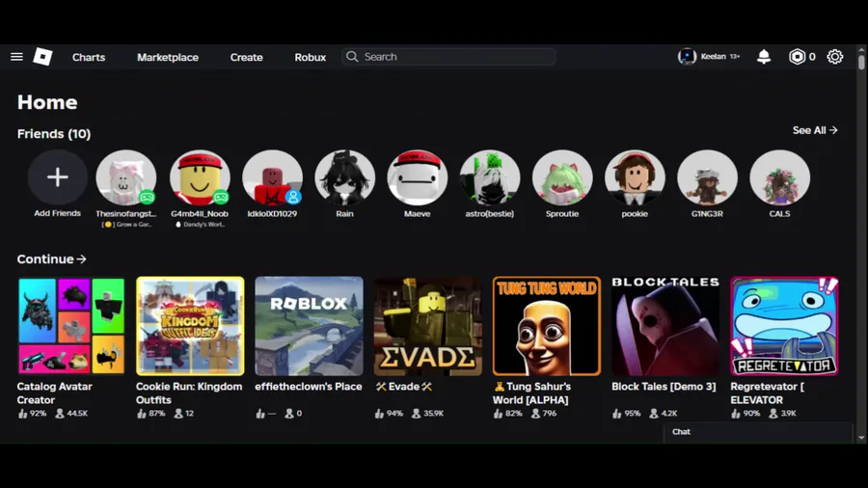Open Catalog Avatar Creator game thumbnail

(71, 326)
